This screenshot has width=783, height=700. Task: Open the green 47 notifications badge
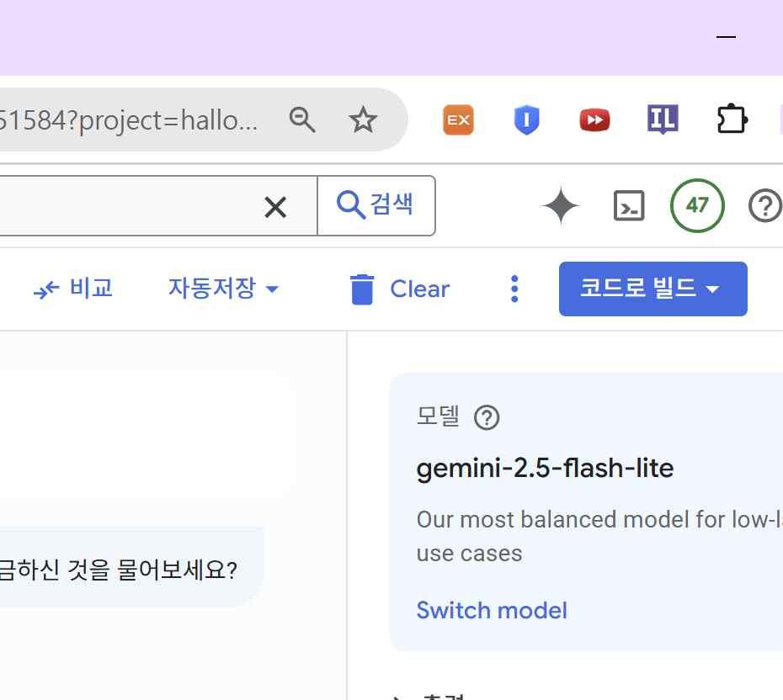pos(696,205)
